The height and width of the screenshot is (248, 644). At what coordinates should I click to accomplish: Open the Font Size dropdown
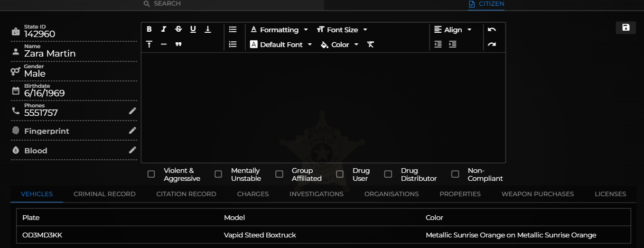click(x=342, y=30)
